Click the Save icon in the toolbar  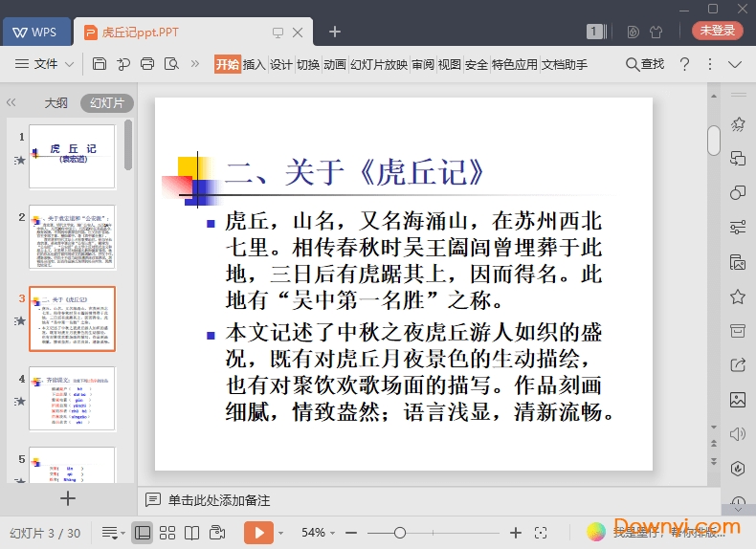pyautogui.click(x=100, y=64)
